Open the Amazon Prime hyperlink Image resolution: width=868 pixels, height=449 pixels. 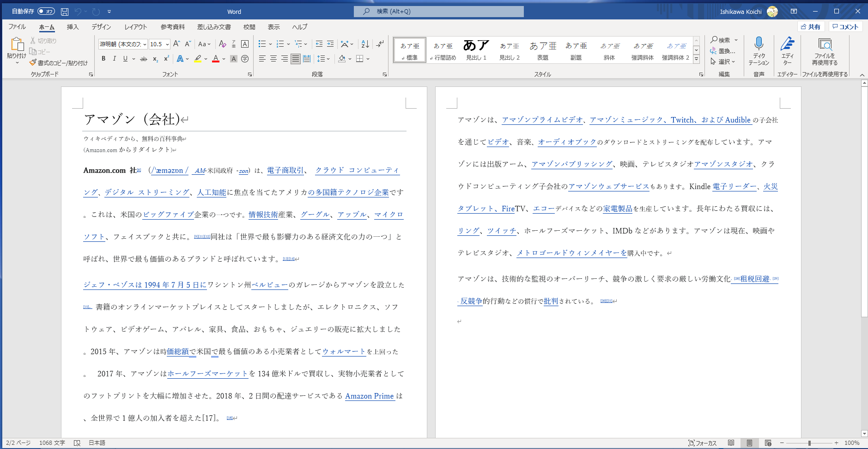click(x=370, y=396)
